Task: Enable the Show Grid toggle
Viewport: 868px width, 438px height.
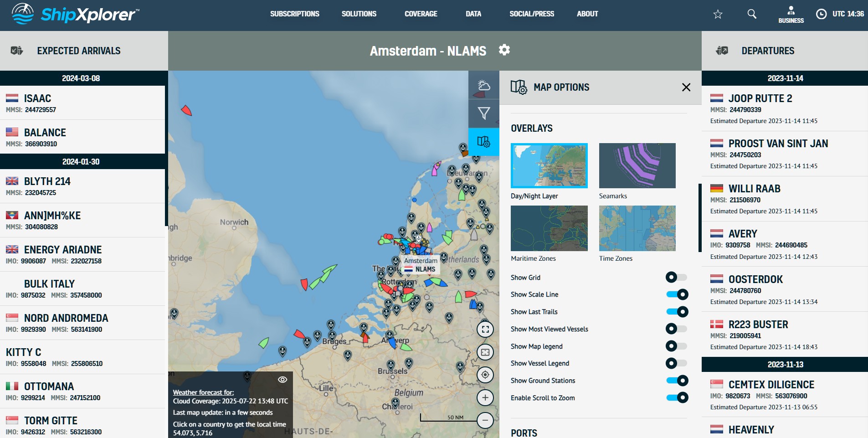Action: coord(676,277)
